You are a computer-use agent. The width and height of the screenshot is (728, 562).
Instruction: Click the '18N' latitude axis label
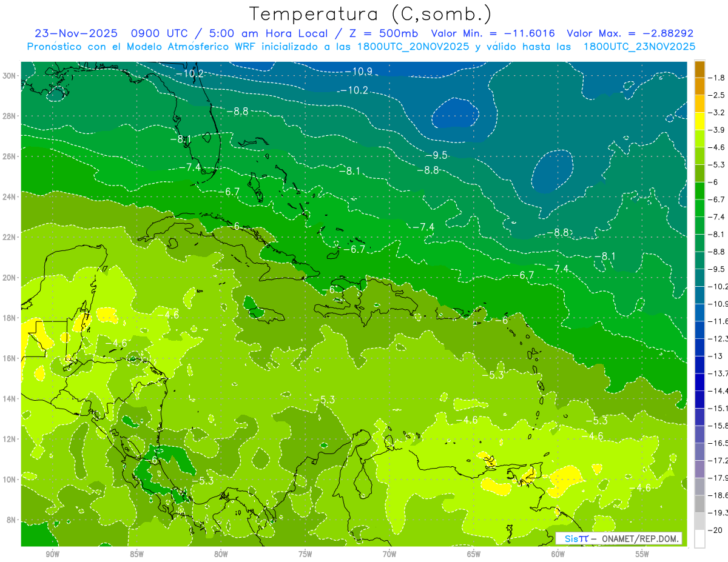[9, 318]
